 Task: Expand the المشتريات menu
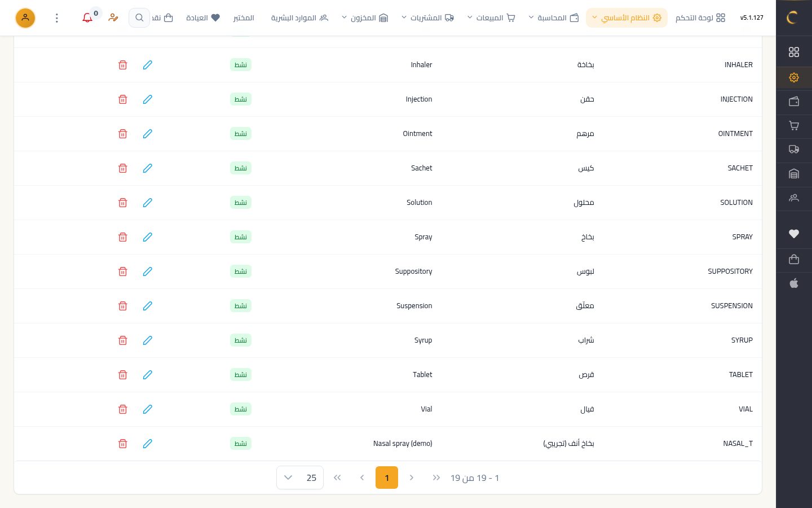[427, 18]
